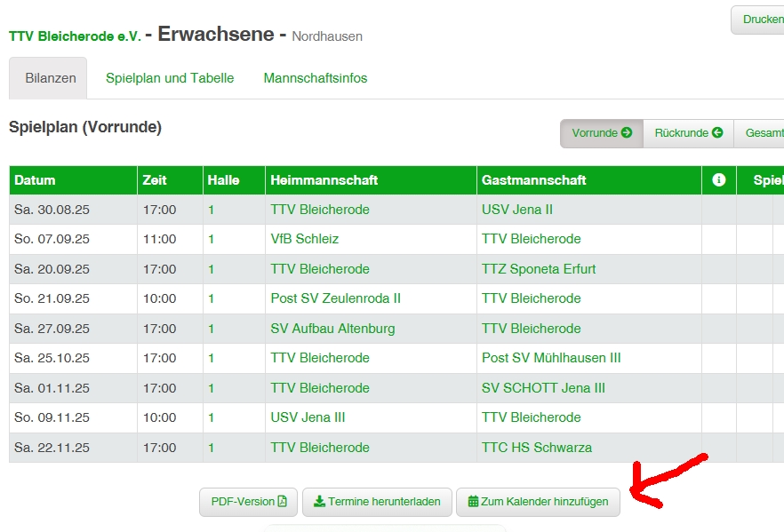The width and height of the screenshot is (784, 532).
Task: Click the Zeit column header
Action: (x=170, y=179)
